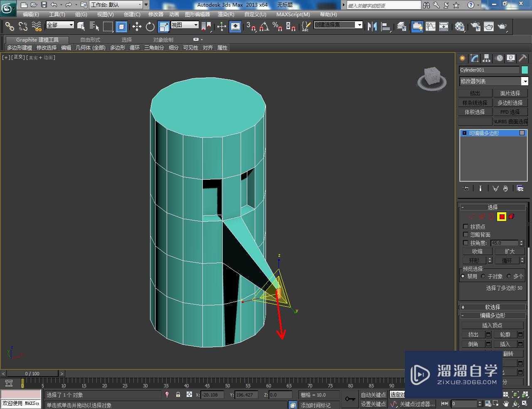Switch to the Utilities hammer tab

[522, 58]
